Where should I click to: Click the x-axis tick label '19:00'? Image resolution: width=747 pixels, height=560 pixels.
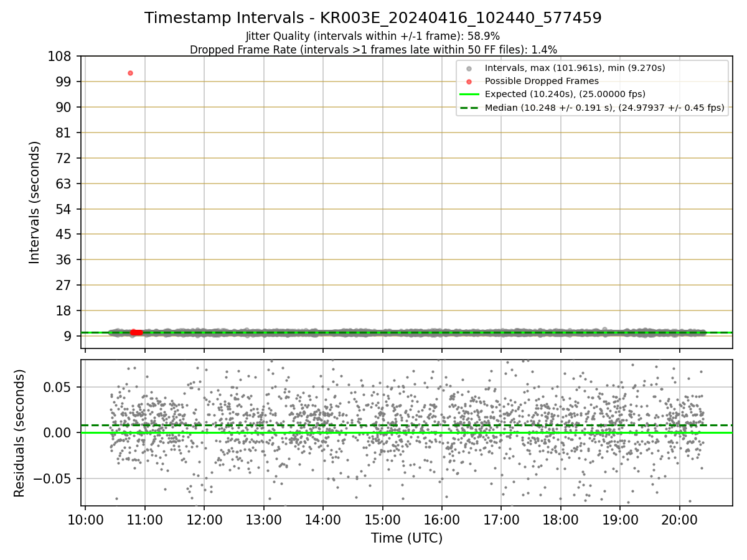coord(620,520)
